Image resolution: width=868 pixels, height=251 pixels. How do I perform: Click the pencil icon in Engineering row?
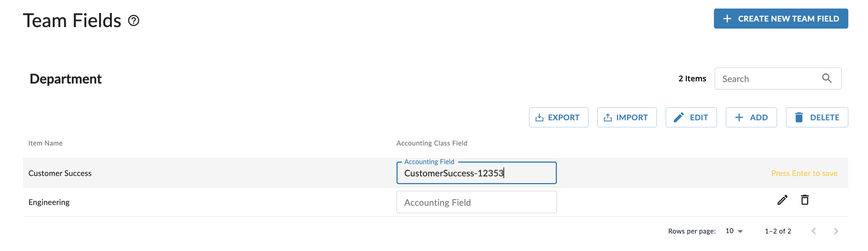pyautogui.click(x=782, y=200)
